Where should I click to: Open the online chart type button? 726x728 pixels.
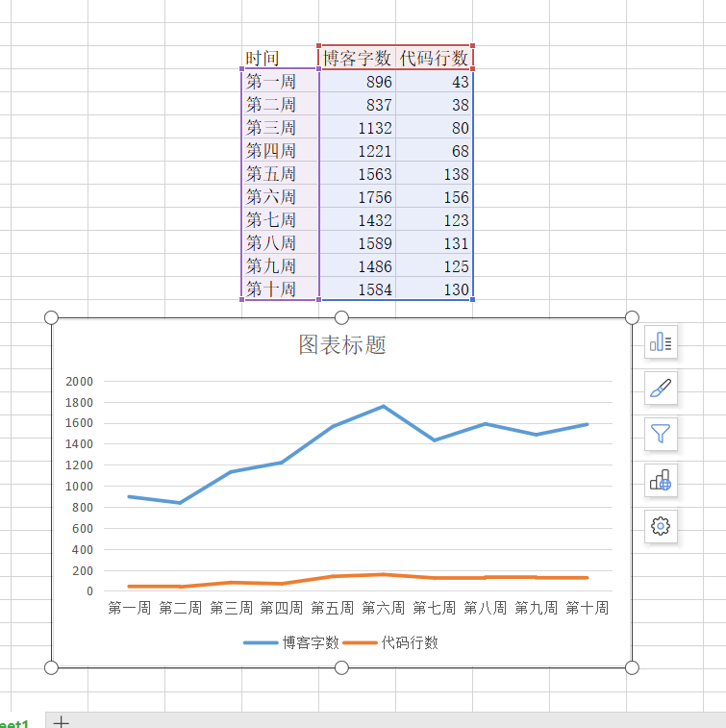click(x=661, y=480)
